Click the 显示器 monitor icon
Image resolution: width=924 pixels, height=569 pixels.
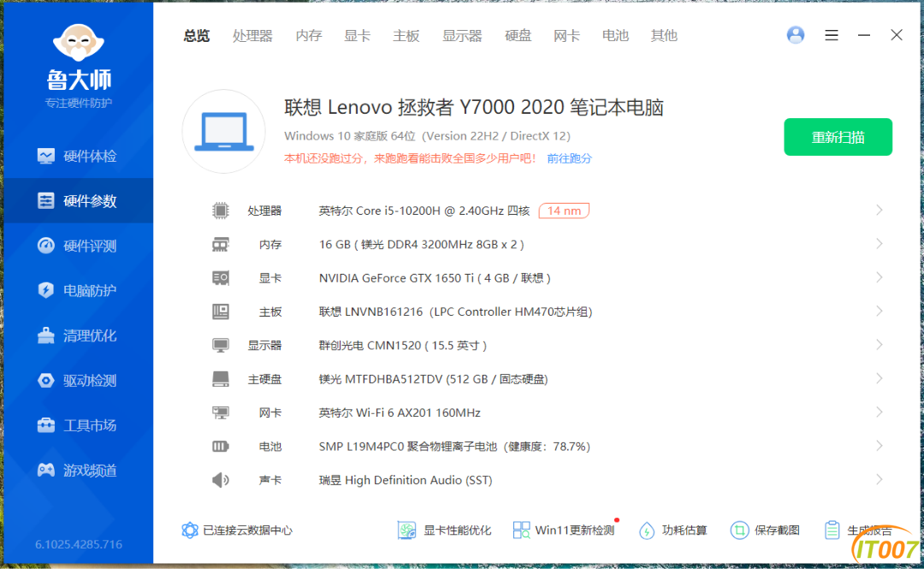click(x=221, y=346)
